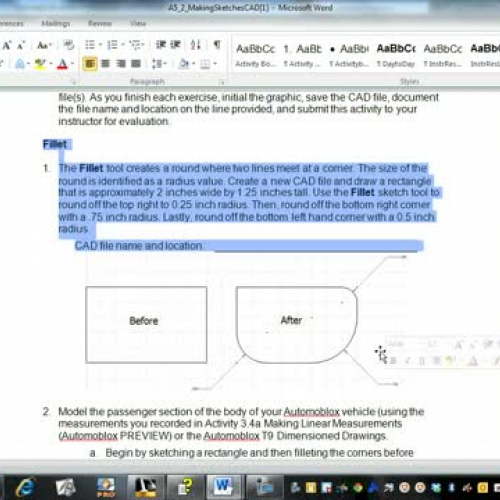Click the Sort icon
Screen dimensions: 500x500
click(x=195, y=45)
